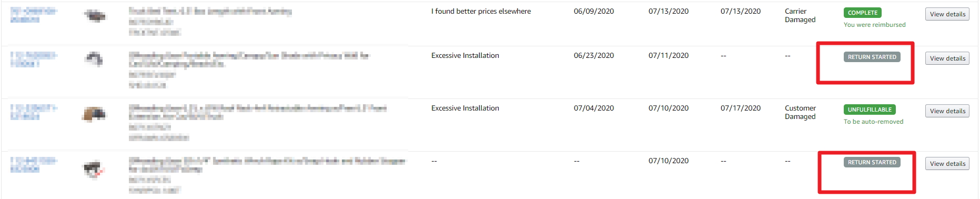980x199 pixels.
Task: Open the product thumbnail in third row
Action: [95, 114]
